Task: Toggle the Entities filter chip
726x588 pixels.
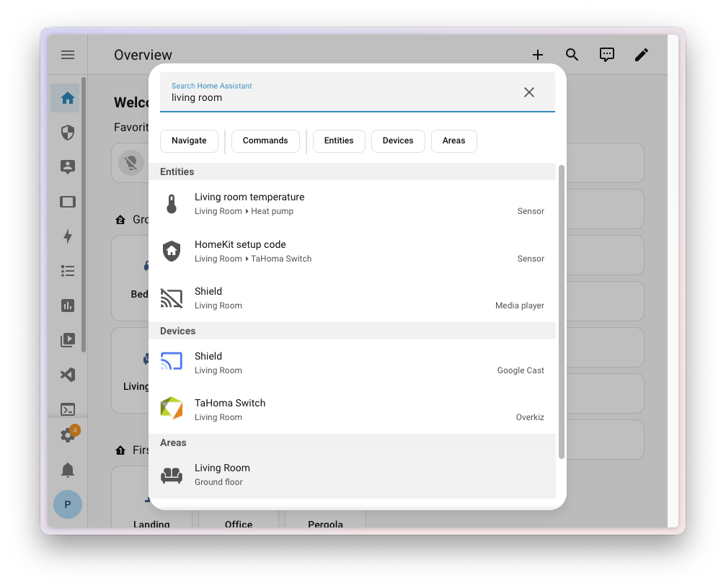Action: point(339,141)
